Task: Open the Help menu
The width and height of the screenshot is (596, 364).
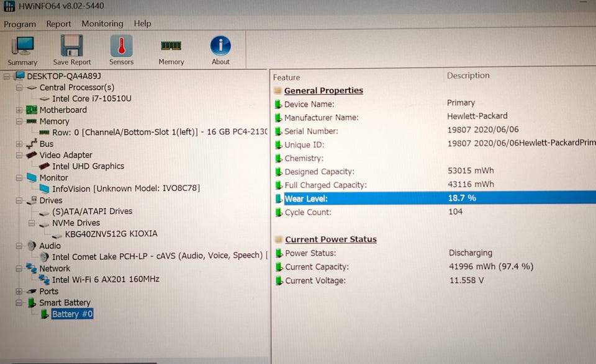Action: (x=143, y=24)
